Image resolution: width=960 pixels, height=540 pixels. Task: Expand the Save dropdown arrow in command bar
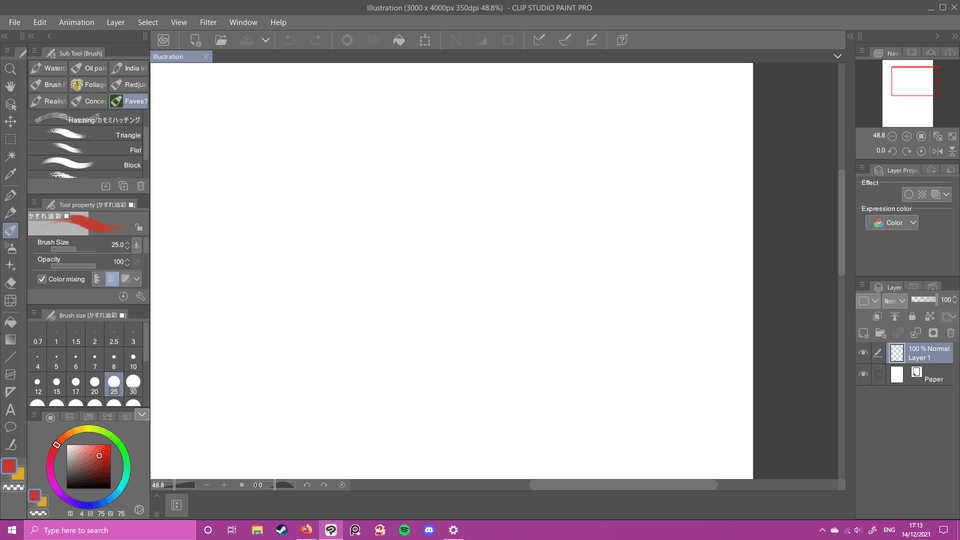[266, 40]
